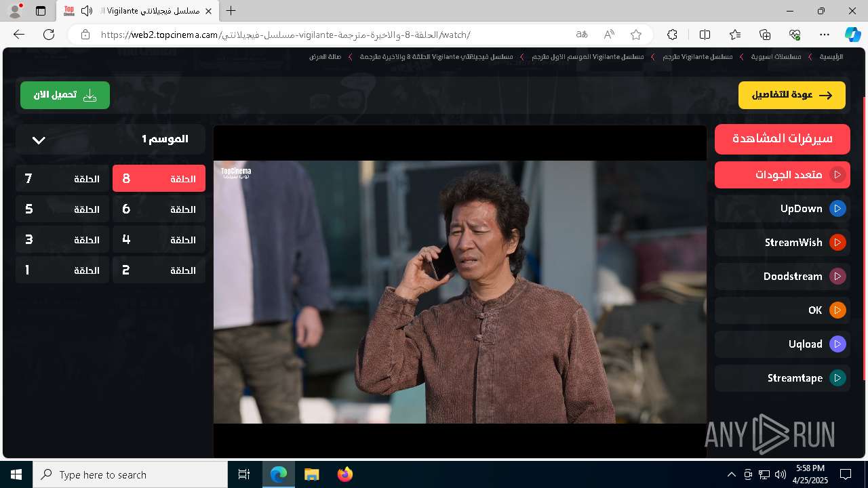
Task: Open the tab actions menu icon
Action: [41, 11]
